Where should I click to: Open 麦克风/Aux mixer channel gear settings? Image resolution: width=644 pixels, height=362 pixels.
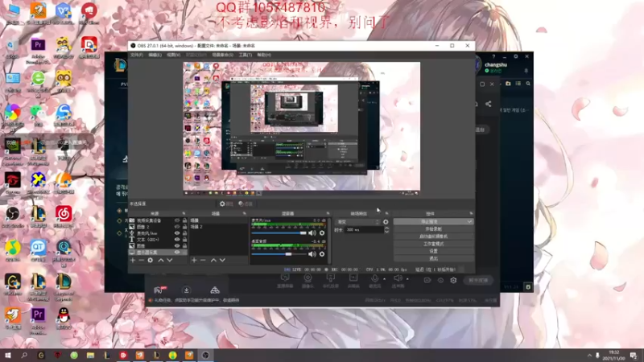coord(322,233)
